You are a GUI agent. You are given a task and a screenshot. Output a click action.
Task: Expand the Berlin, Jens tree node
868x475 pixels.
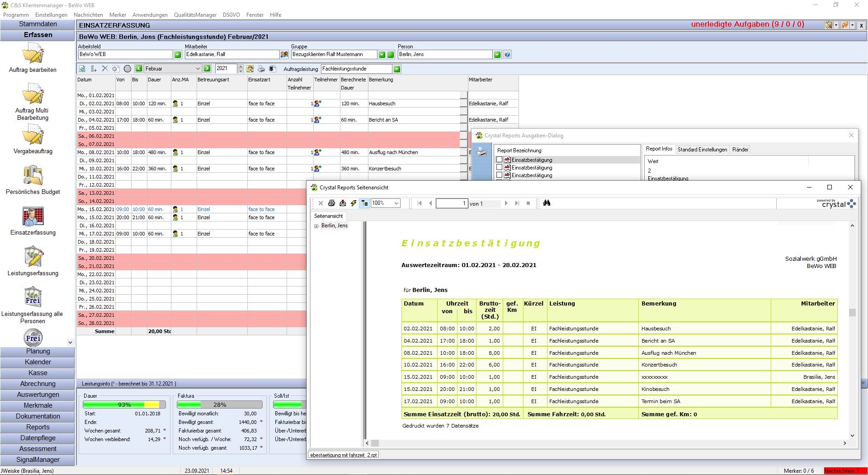pos(316,226)
